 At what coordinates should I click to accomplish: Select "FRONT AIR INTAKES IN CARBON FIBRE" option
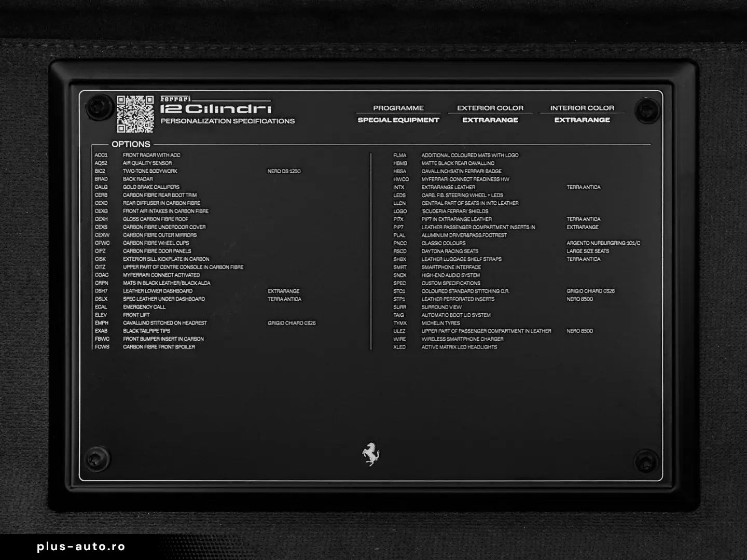(166, 211)
